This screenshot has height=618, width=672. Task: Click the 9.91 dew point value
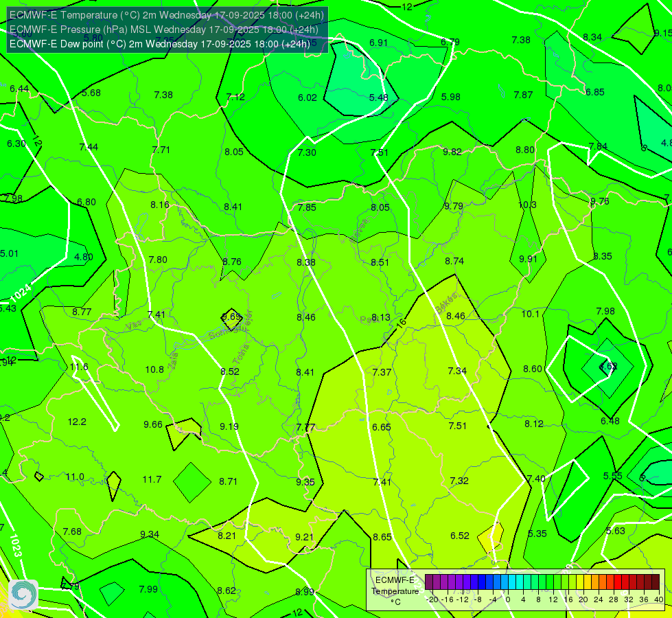pyautogui.click(x=528, y=259)
